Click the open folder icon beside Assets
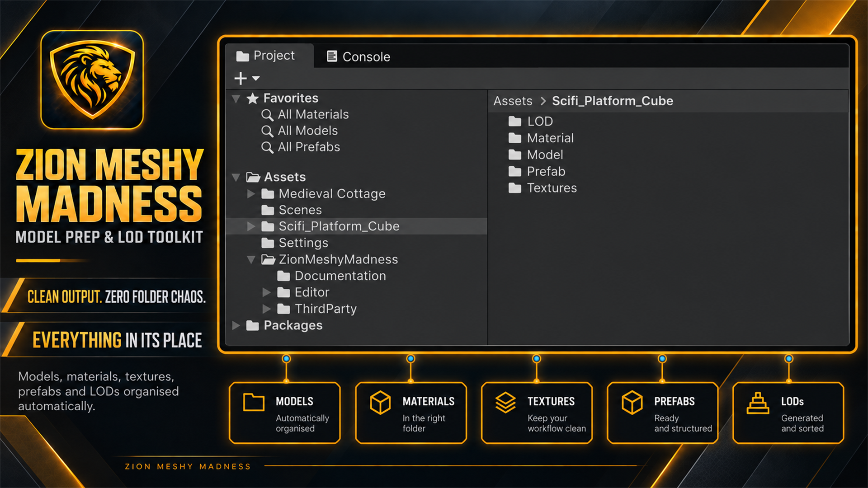868x488 pixels. coord(253,177)
